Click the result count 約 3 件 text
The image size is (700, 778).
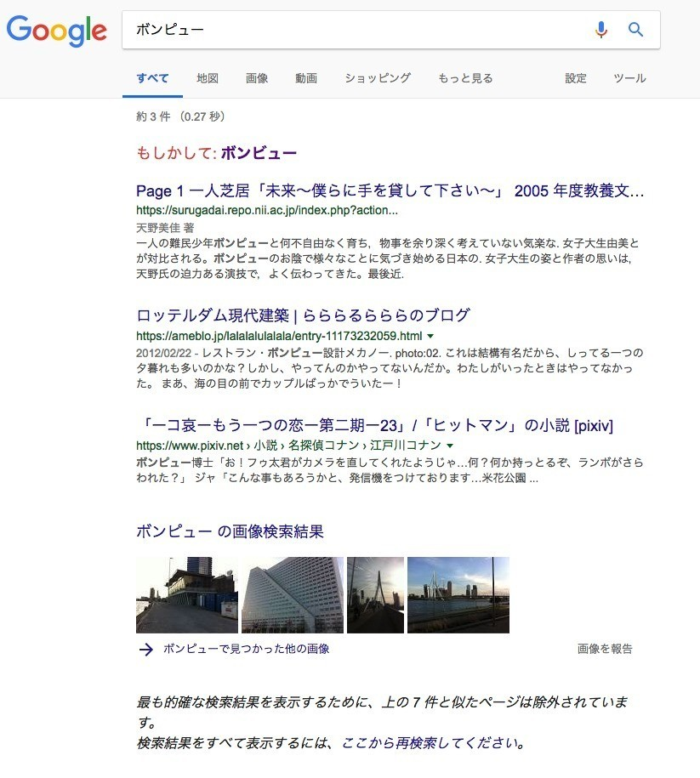[153, 116]
